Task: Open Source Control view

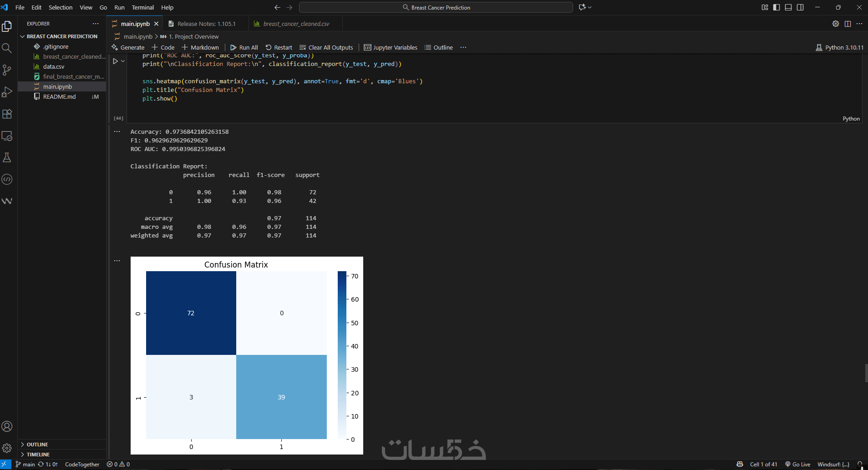Action: 7,70
